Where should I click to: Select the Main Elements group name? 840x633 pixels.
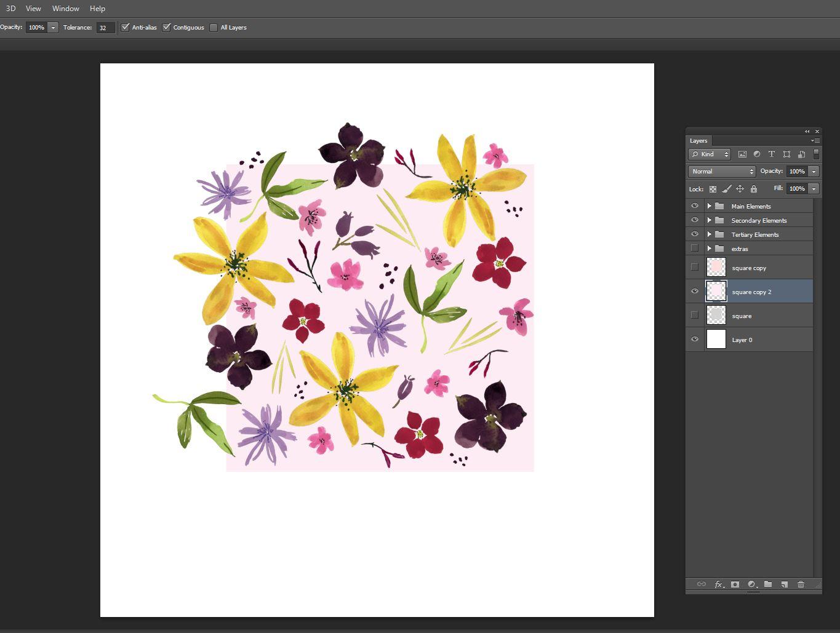point(751,207)
